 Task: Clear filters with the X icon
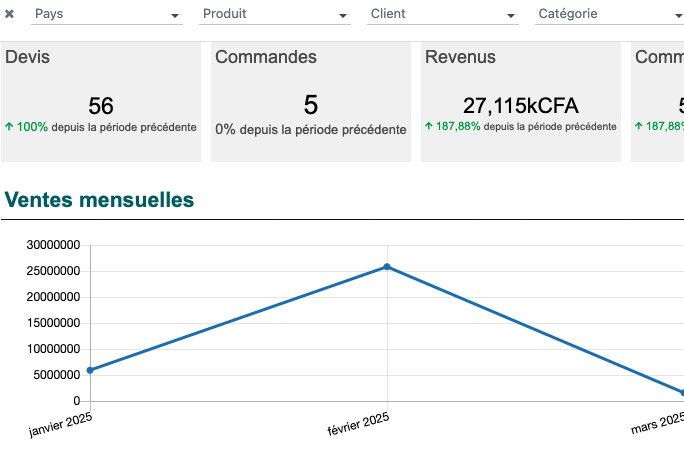9,14
